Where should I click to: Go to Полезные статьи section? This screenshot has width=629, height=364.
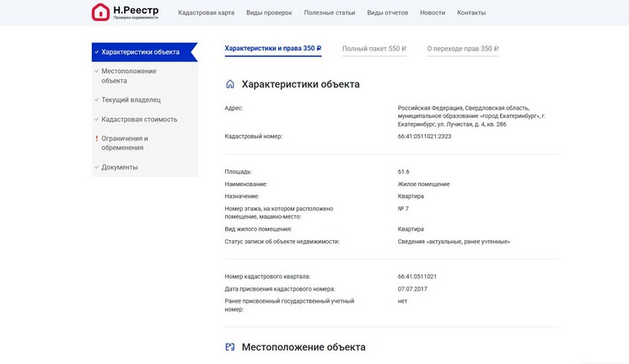pos(330,13)
